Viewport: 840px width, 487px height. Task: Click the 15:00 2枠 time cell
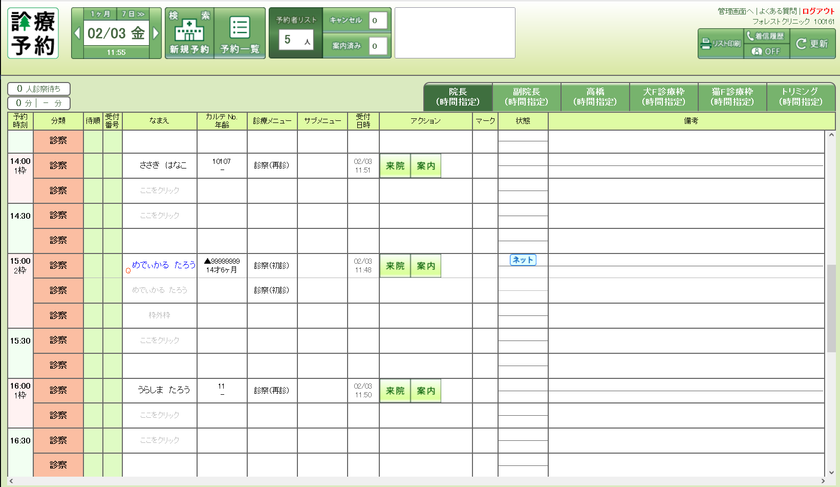[x=20, y=290]
